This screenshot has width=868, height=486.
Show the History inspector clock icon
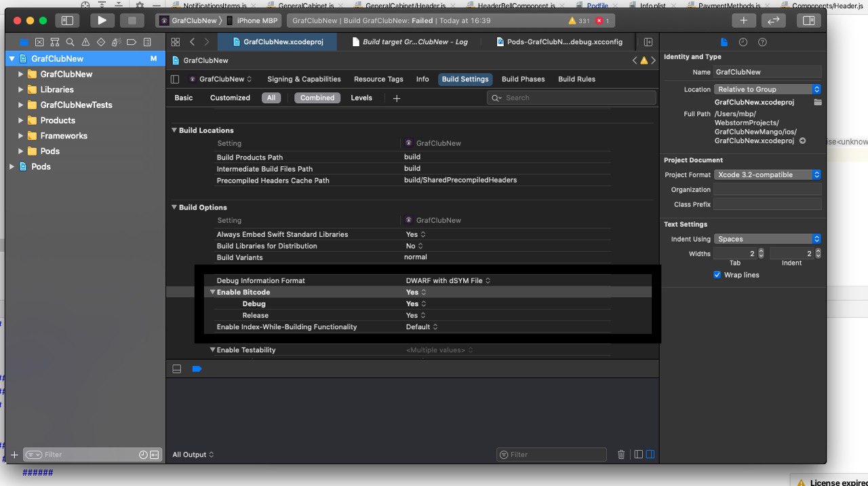(743, 42)
